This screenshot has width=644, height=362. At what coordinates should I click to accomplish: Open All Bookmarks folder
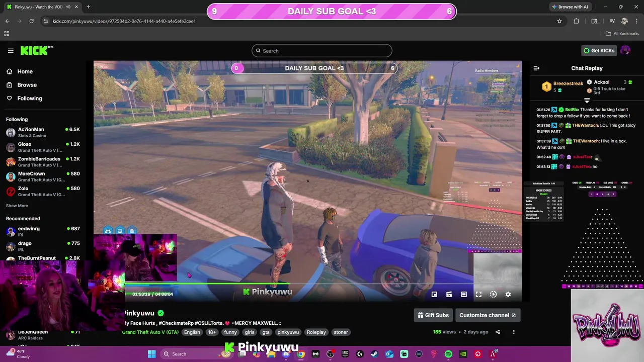(622, 34)
